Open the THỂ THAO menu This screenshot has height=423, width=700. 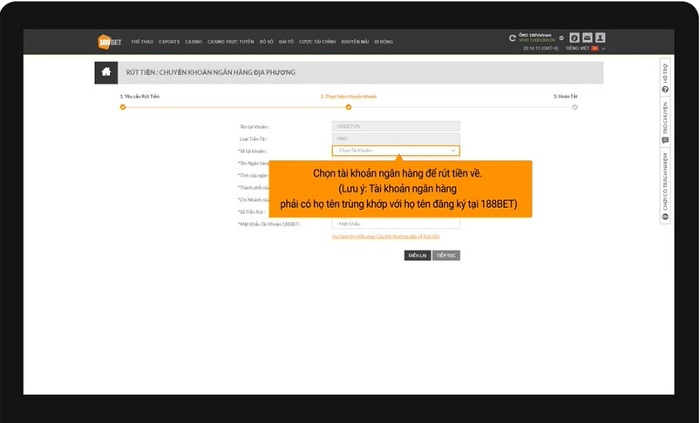141,42
